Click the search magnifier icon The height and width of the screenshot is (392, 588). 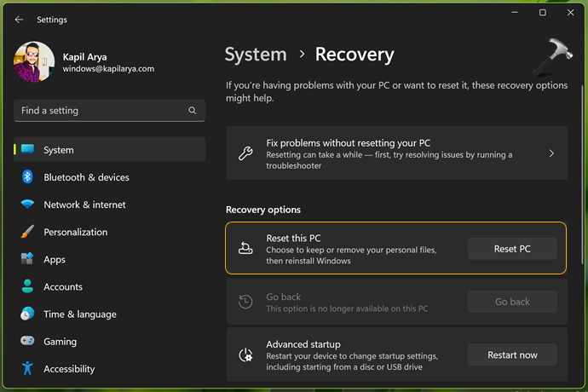[193, 111]
